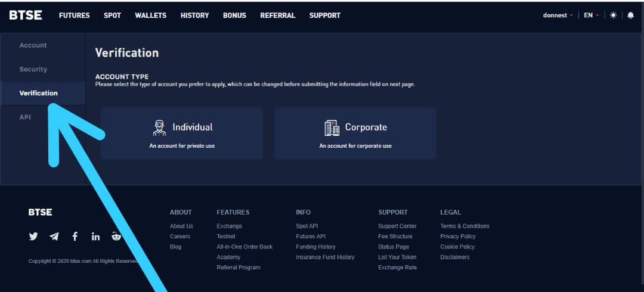Open the Referral Program footer link
Viewport: 644px width, 292px height.
(x=239, y=268)
